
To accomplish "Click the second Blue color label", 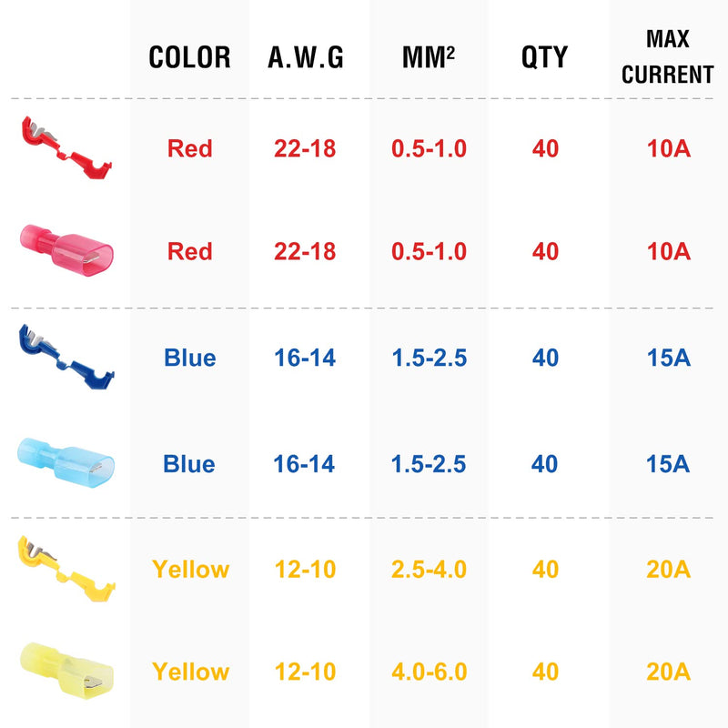I will 189,464.
